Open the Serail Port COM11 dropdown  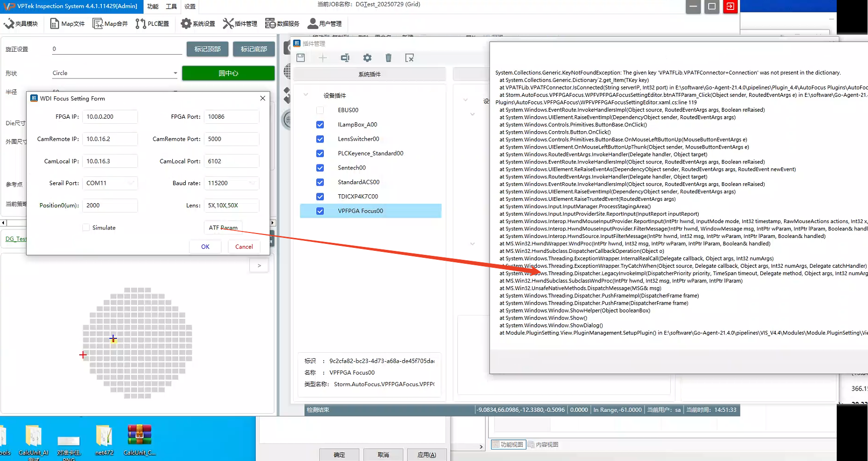pos(131,183)
